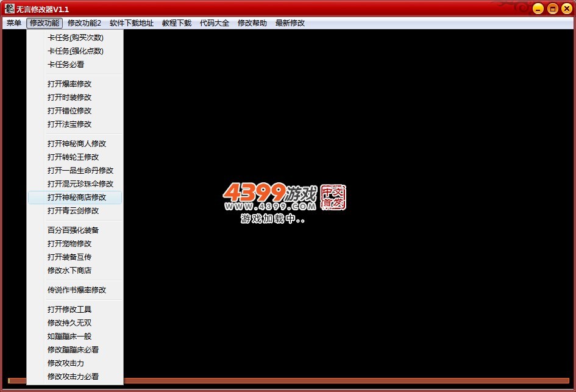Choose 打开转轮王修改 option
This screenshot has height=392, width=576.
point(75,157)
